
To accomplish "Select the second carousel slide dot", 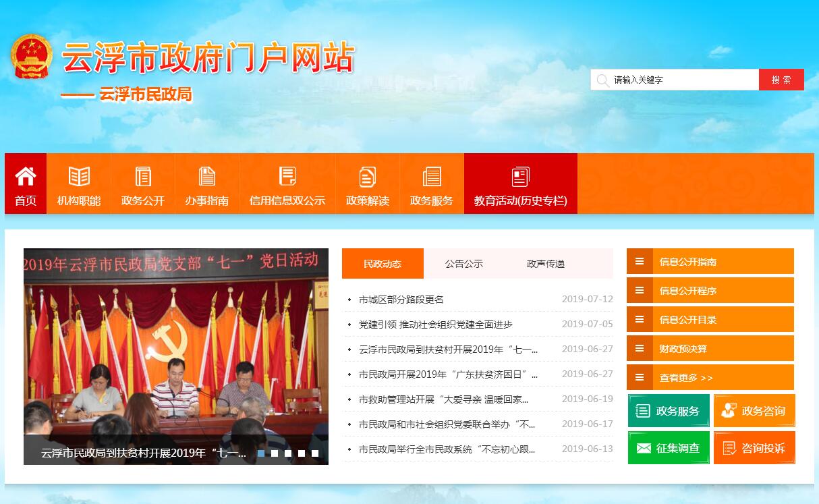I will 275,453.
